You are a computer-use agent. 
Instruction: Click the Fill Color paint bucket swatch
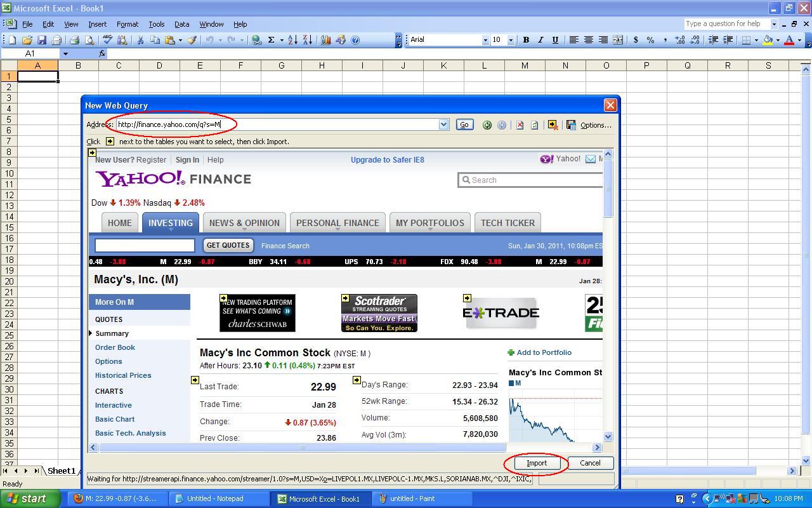(x=768, y=40)
